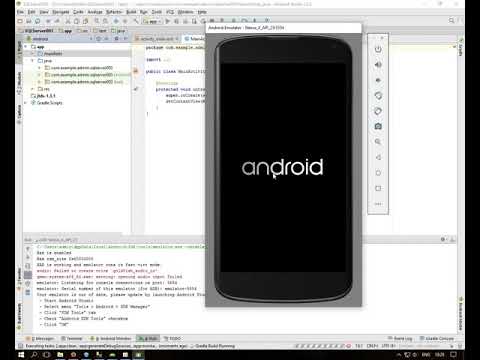
Task: Rotate the emulator left
Action: coord(378,96)
